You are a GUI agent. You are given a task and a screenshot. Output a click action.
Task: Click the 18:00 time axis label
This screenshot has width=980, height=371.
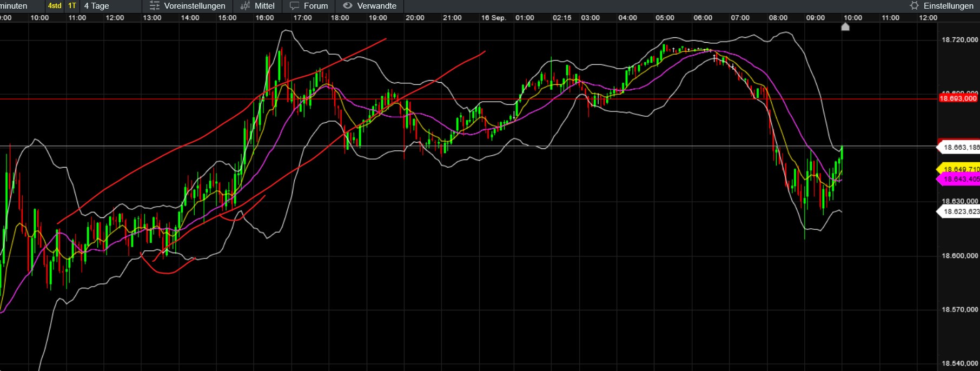click(340, 18)
